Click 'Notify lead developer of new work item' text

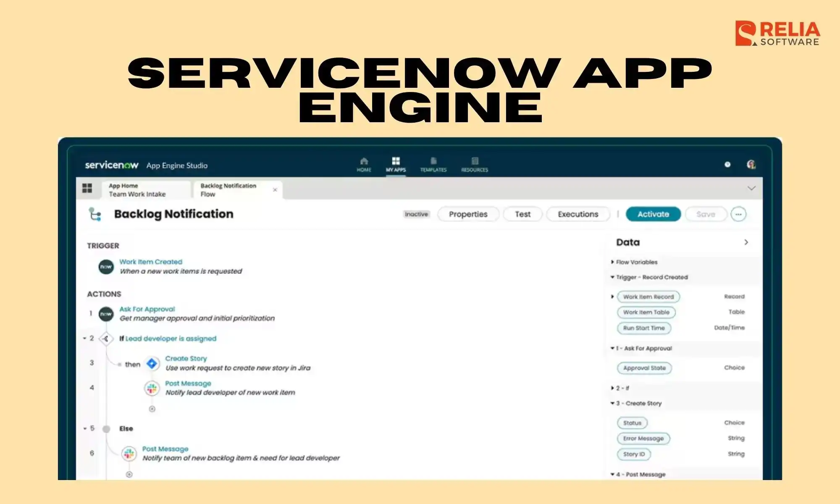[x=230, y=392]
